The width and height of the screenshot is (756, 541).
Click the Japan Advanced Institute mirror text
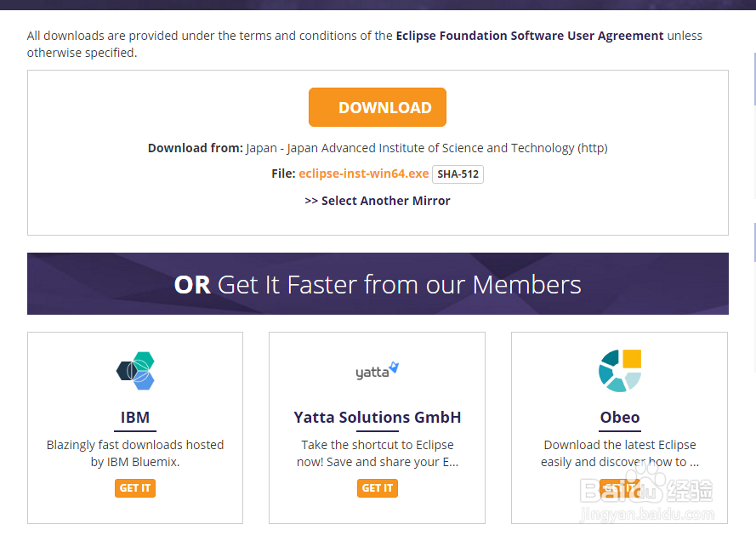426,148
